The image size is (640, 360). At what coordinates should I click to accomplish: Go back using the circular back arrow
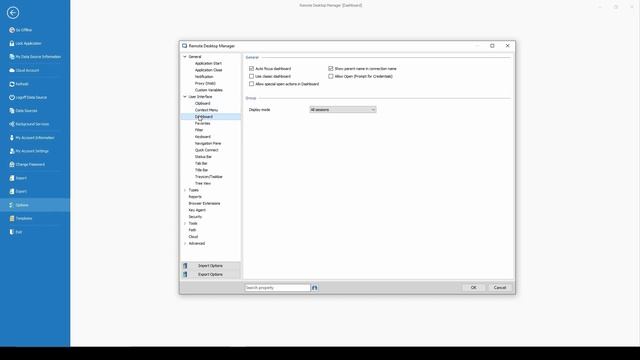tap(13, 13)
